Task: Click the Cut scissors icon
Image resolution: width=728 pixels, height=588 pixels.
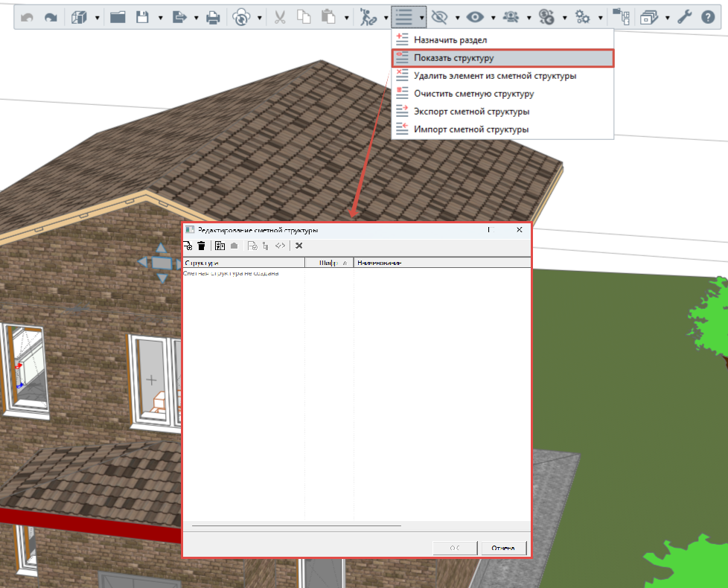Action: (x=279, y=18)
